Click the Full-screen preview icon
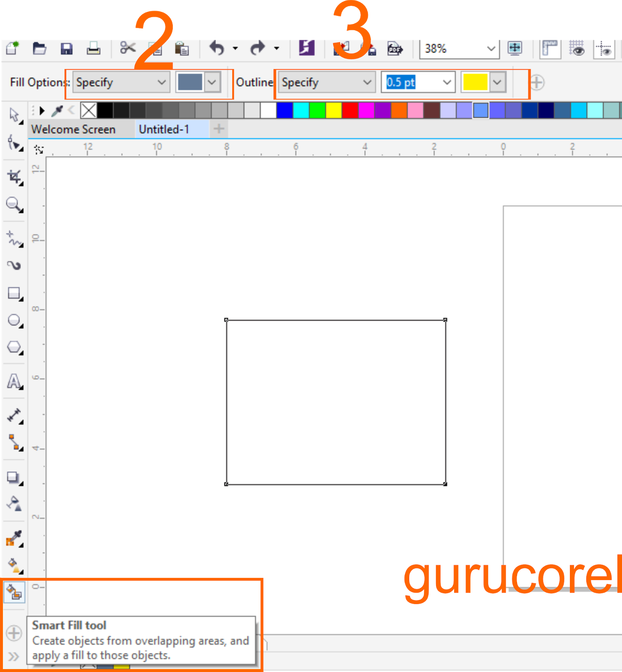This screenshot has height=672, width=622. point(515,48)
